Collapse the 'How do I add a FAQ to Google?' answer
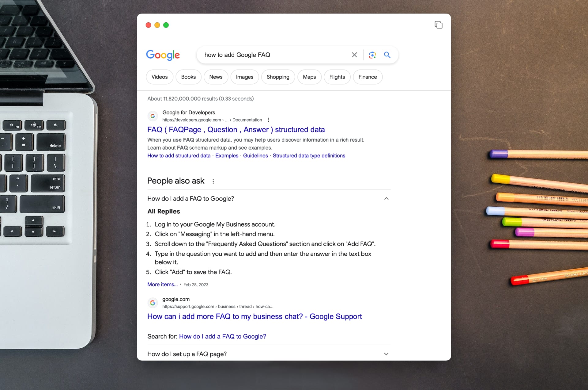 click(386, 199)
